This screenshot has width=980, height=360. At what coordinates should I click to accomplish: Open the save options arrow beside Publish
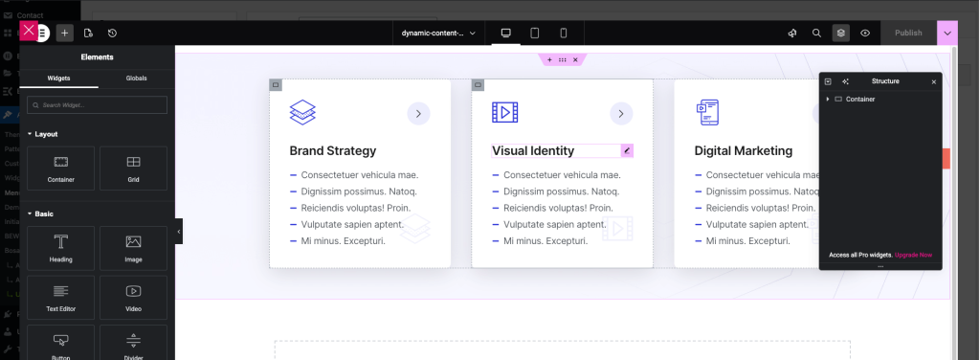pyautogui.click(x=947, y=34)
